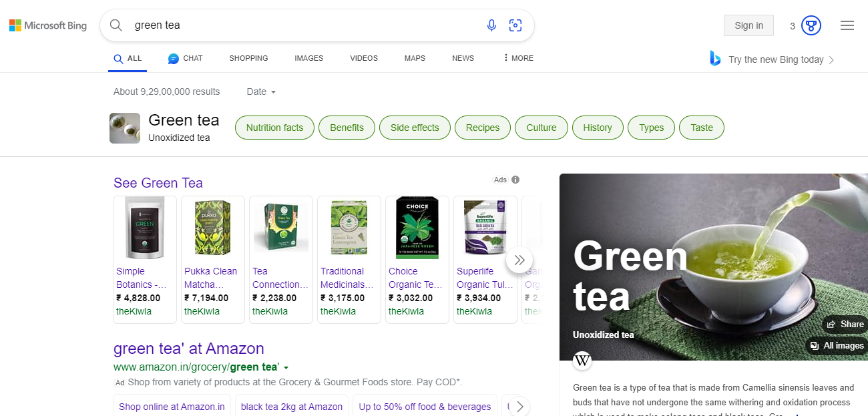Click the ₹ 3,032.00 price text
Viewport: 868px width, 416px height.
[x=411, y=298]
